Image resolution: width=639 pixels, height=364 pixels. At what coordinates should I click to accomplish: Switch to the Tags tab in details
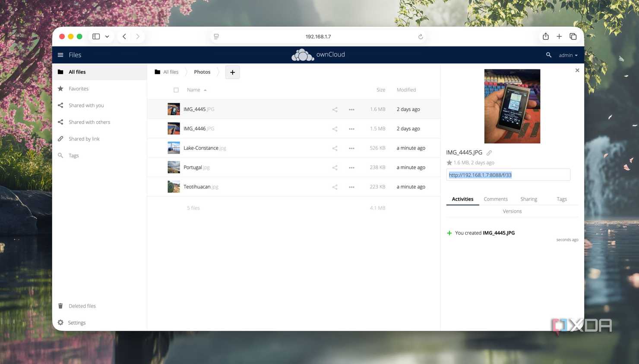562,199
